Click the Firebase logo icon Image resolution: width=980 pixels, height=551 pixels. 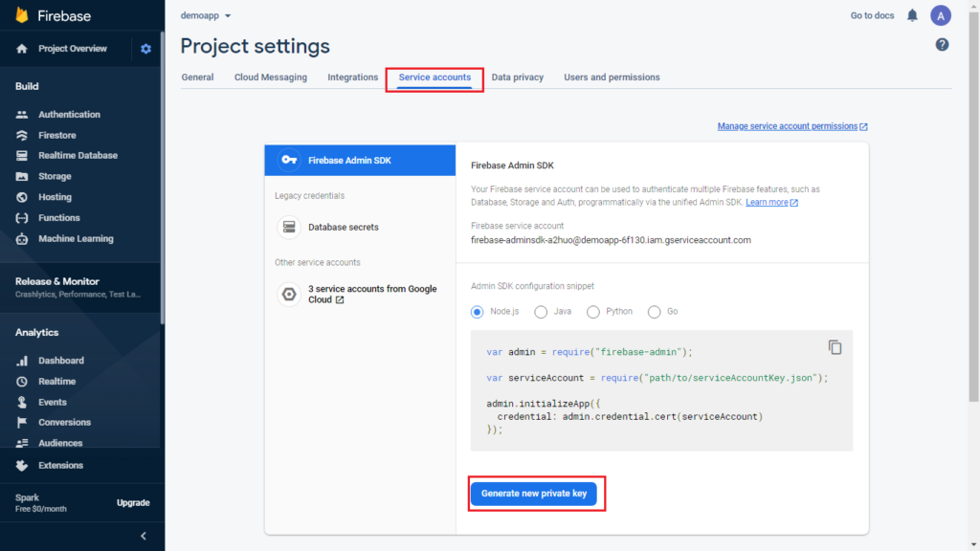(x=22, y=15)
